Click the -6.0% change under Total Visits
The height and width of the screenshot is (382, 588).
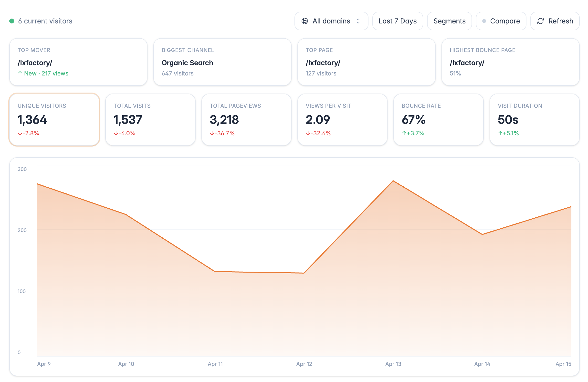click(124, 133)
